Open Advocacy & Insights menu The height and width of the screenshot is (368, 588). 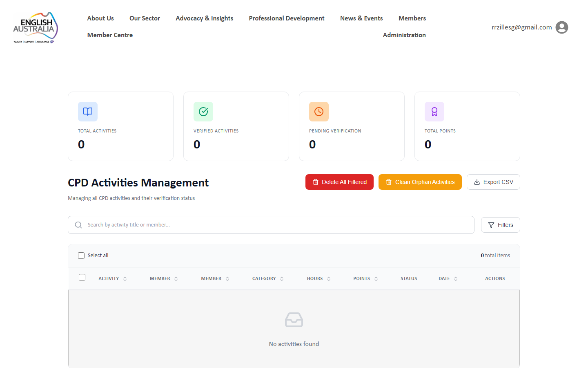click(205, 18)
